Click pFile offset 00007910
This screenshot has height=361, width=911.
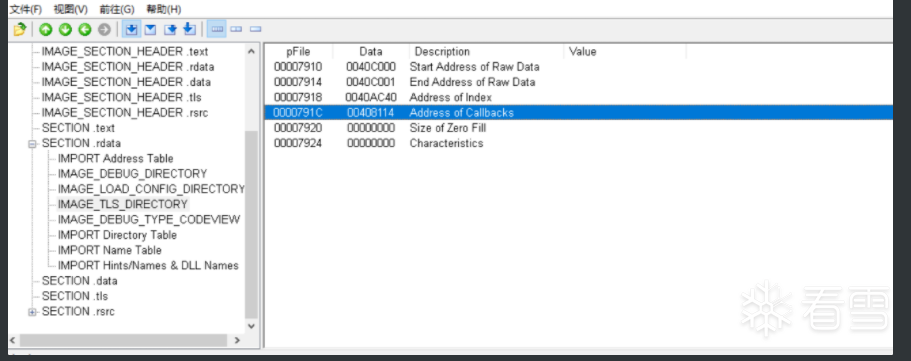[297, 67]
